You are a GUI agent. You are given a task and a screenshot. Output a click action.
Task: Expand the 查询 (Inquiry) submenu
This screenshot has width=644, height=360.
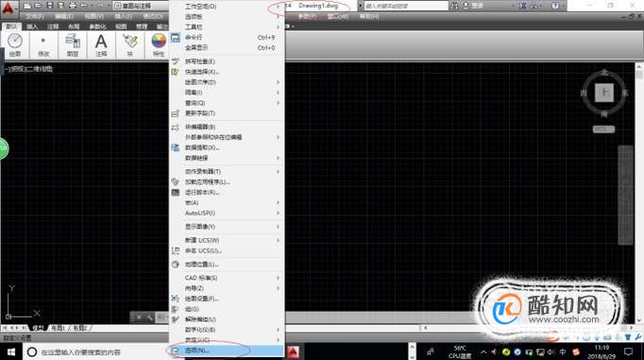click(278, 103)
